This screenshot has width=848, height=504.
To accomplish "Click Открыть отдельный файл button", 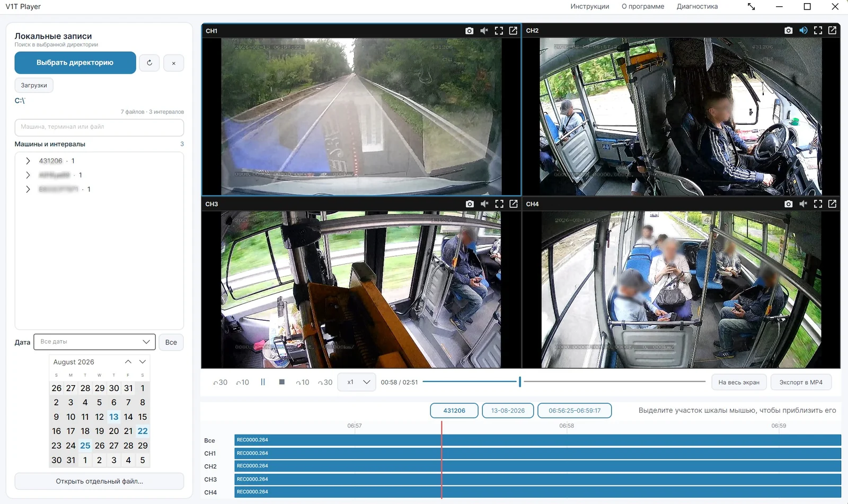I will point(99,481).
